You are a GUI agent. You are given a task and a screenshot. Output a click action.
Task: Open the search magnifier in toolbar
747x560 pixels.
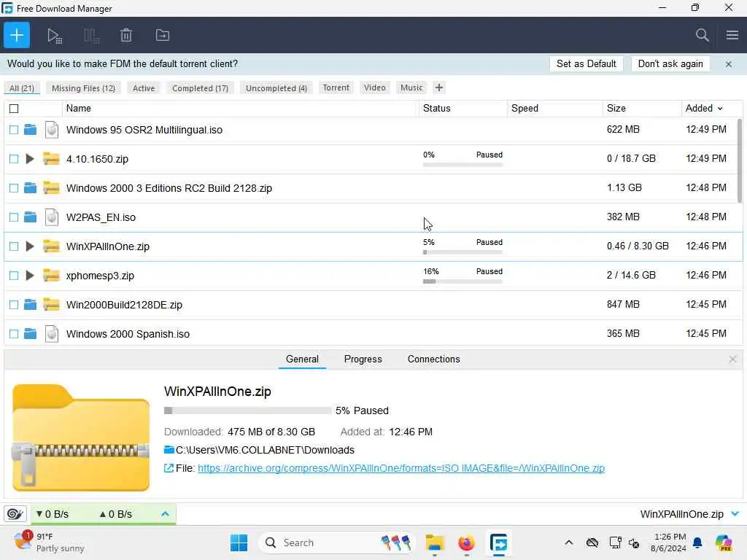click(702, 35)
